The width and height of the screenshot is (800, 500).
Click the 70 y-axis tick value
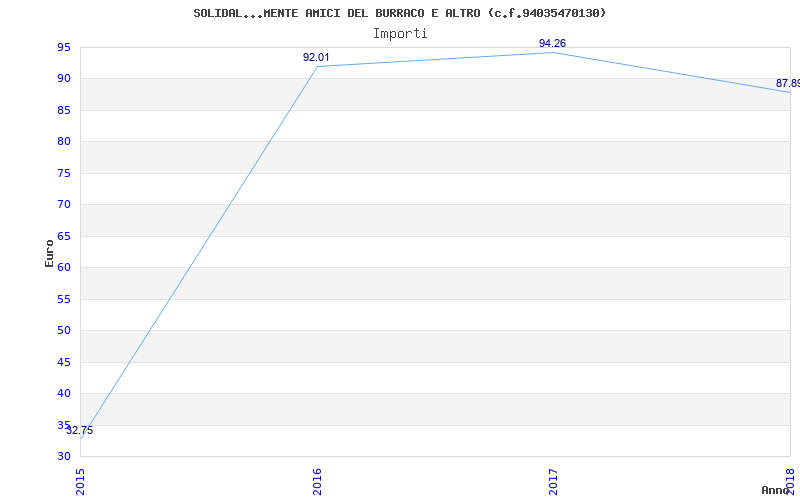click(x=64, y=205)
